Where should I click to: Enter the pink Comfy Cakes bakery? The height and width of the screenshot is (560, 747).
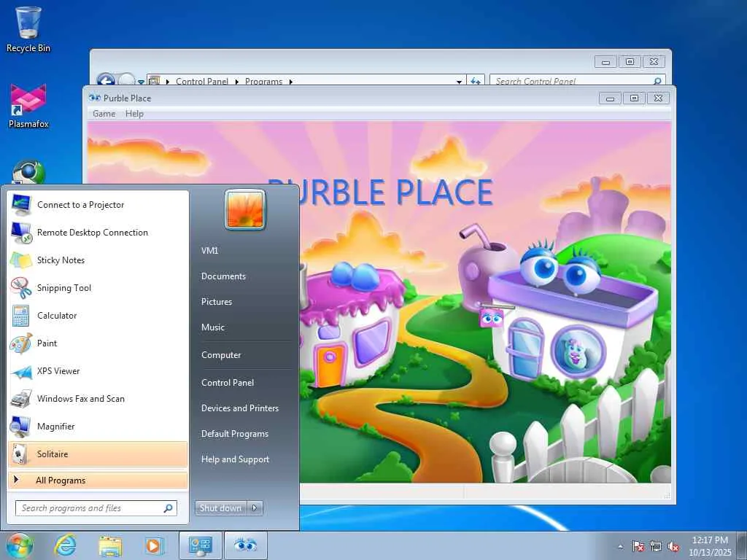(352, 324)
